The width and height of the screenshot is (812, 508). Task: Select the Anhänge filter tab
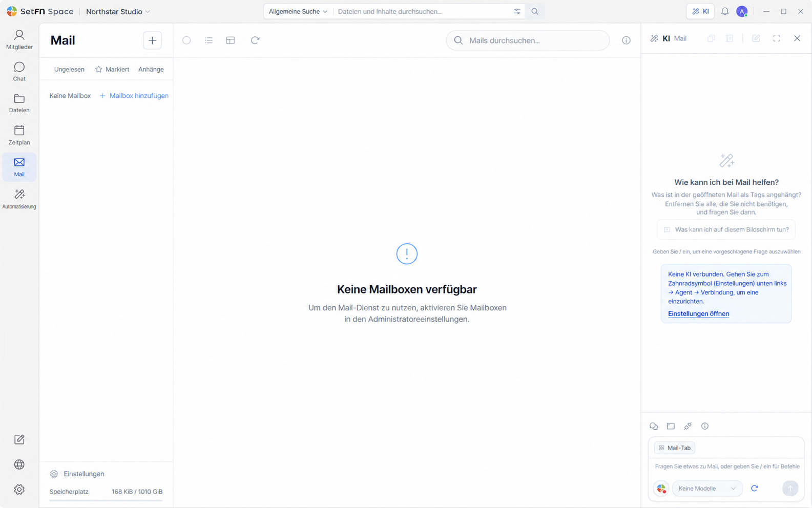point(151,69)
